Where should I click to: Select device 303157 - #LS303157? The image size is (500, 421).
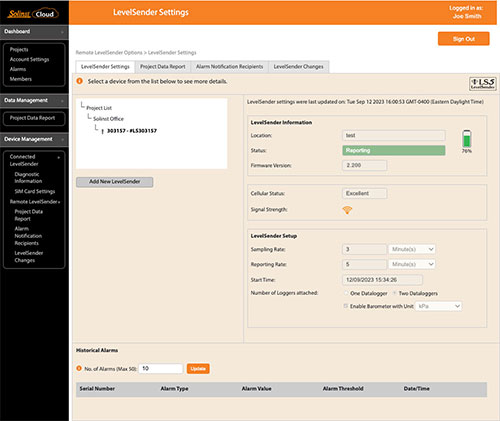132,131
